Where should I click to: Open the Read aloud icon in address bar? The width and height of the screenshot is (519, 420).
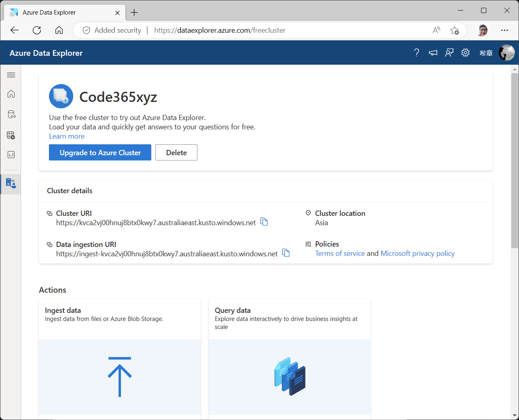pos(436,30)
